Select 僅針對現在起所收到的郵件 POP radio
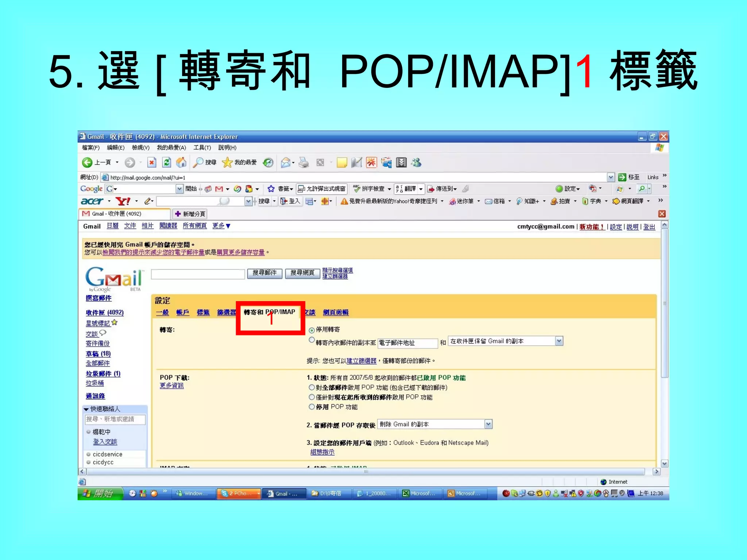 click(311, 397)
